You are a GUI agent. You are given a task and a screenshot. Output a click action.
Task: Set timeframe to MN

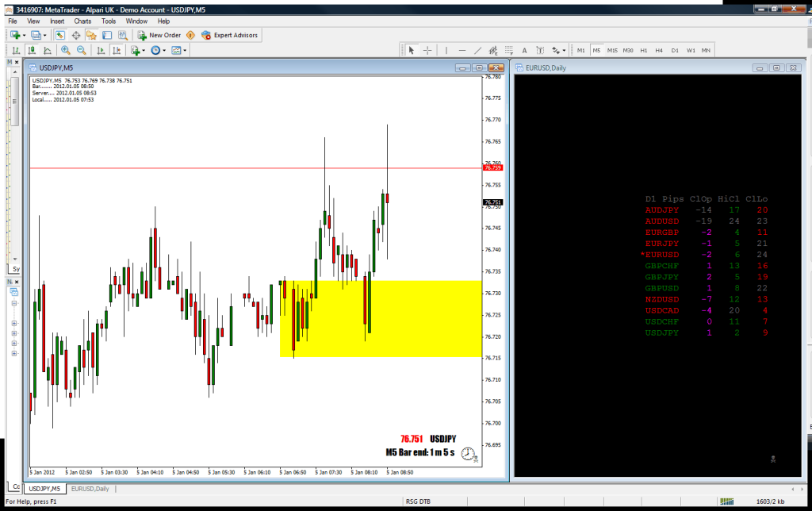click(706, 50)
